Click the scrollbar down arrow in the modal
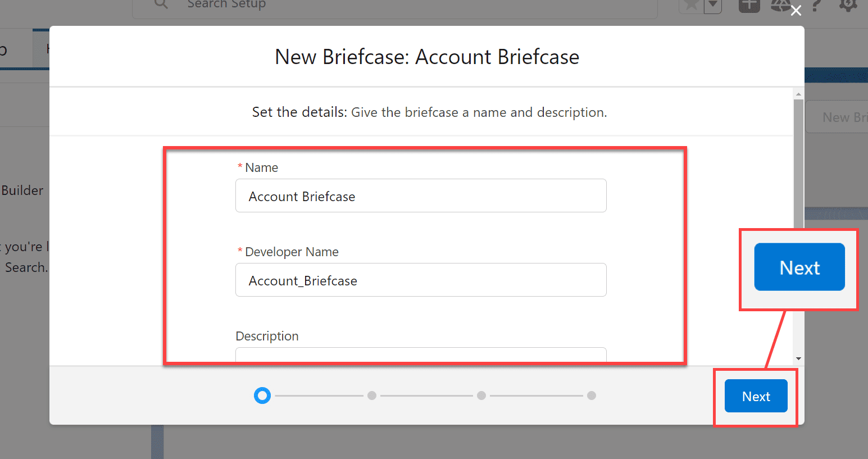Screen dimensions: 868x459 point(798,358)
